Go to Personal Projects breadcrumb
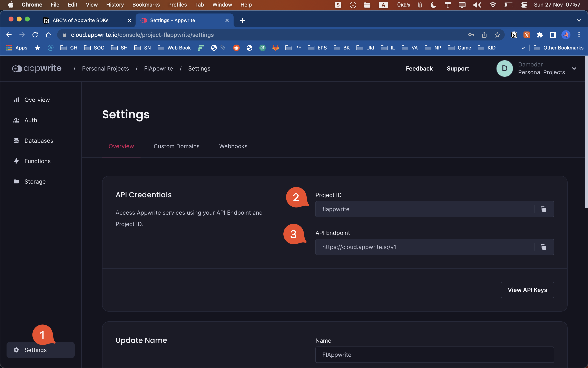This screenshot has height=368, width=588. [105, 69]
